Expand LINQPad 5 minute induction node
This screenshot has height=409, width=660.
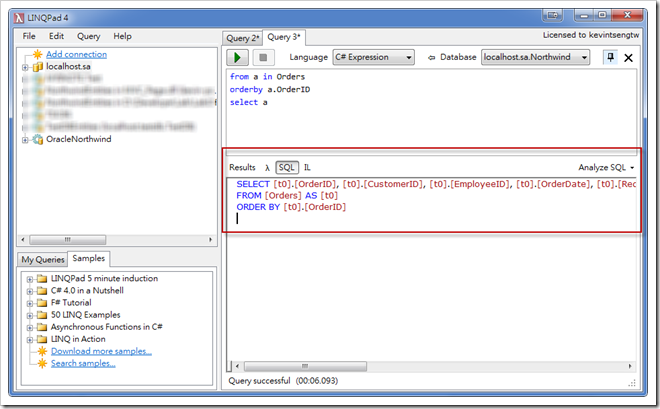click(30, 279)
